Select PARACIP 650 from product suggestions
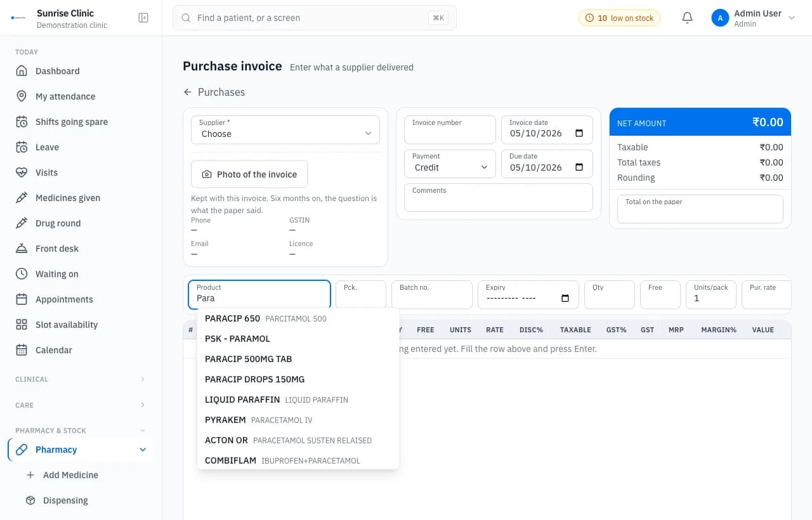 [x=298, y=318]
